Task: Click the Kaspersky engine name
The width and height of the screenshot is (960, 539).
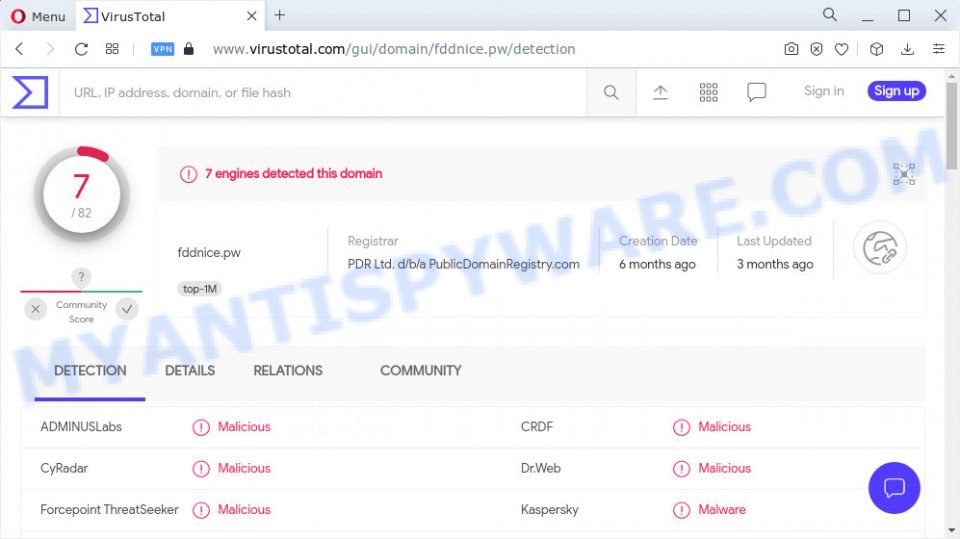Action: click(549, 510)
